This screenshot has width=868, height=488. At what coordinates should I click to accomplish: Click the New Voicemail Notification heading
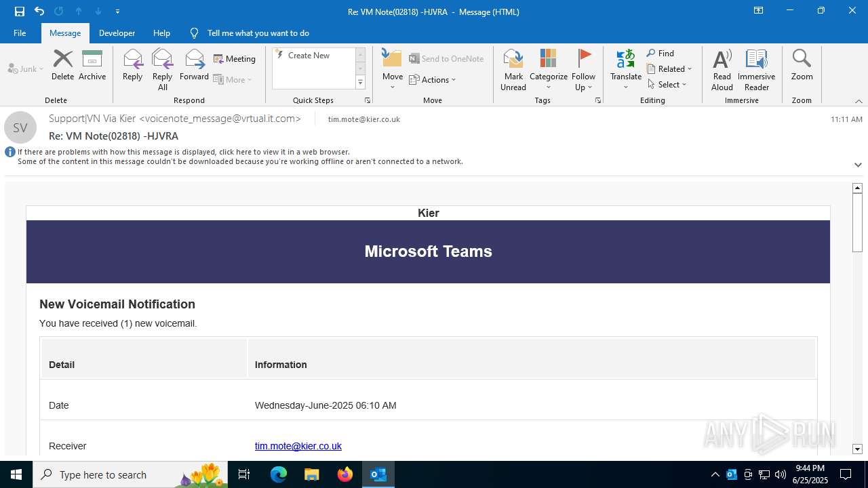pos(117,304)
